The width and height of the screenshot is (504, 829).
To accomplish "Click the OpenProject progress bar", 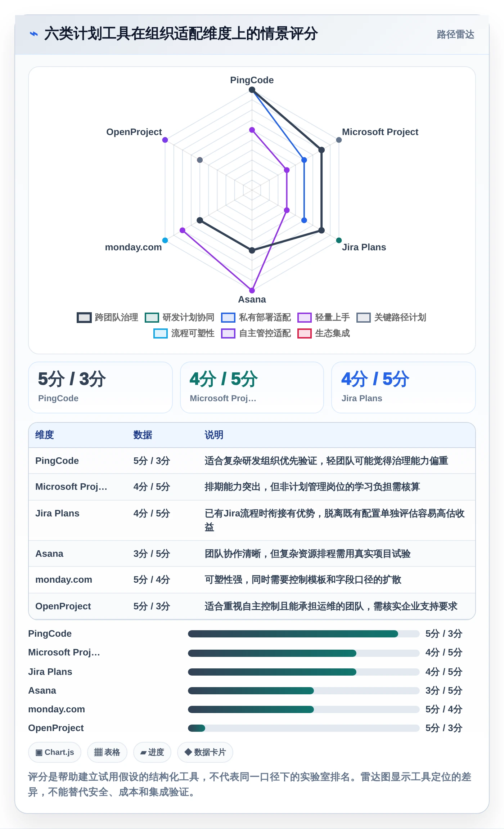I will click(304, 728).
